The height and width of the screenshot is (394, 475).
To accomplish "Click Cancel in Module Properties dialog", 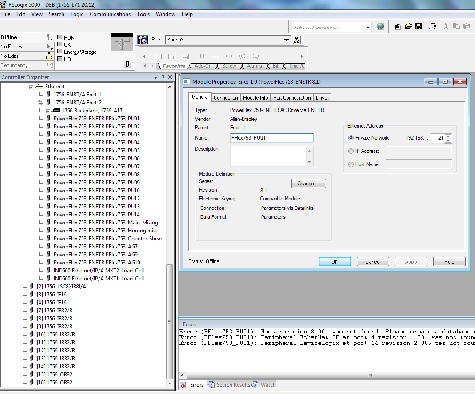I will (373, 262).
